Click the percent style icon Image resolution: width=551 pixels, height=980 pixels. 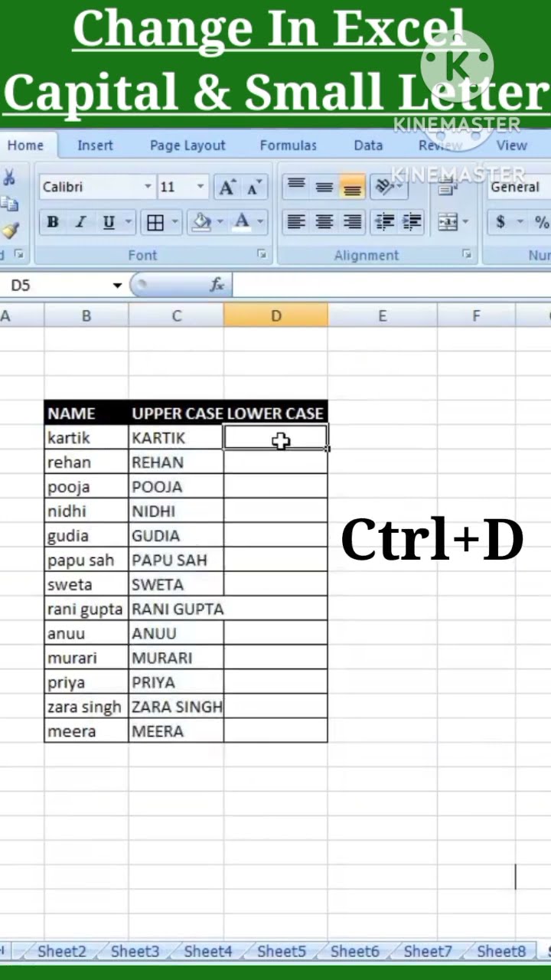point(542,222)
